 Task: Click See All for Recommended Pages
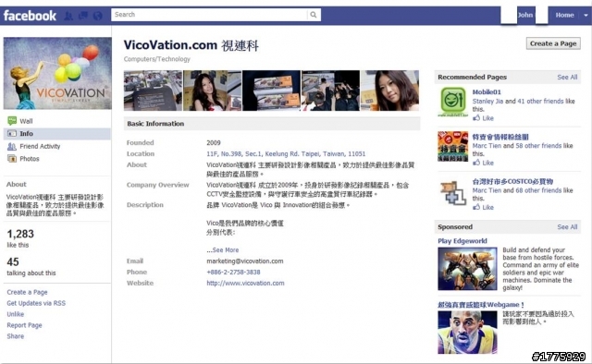(567, 77)
